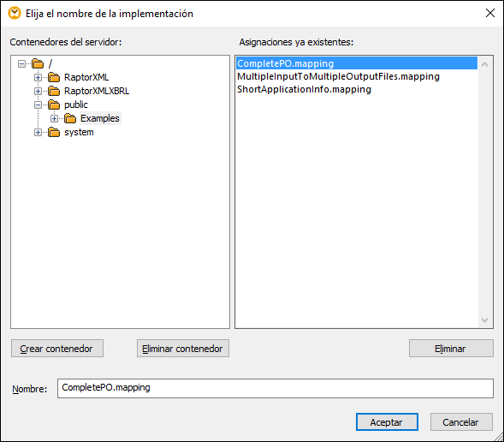Image resolution: width=504 pixels, height=442 pixels.
Task: Click the root slash folder icon
Action: coord(38,63)
